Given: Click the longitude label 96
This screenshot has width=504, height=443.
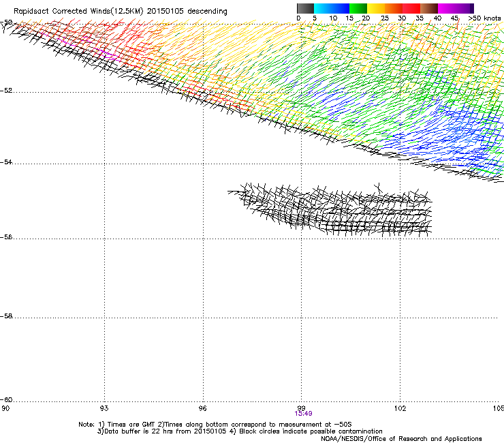Looking at the screenshot, I should (x=202, y=408).
